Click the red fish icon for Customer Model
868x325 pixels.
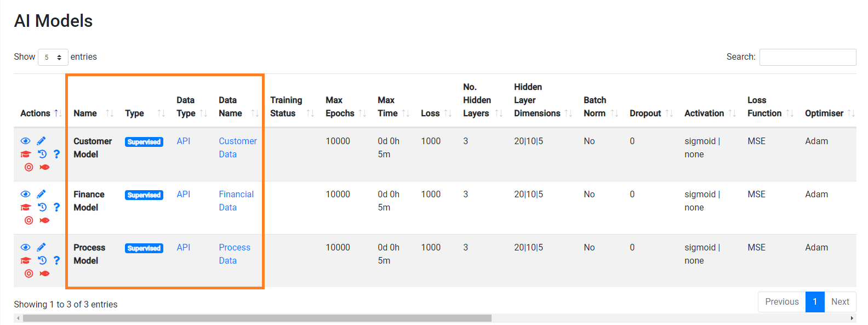(x=45, y=167)
